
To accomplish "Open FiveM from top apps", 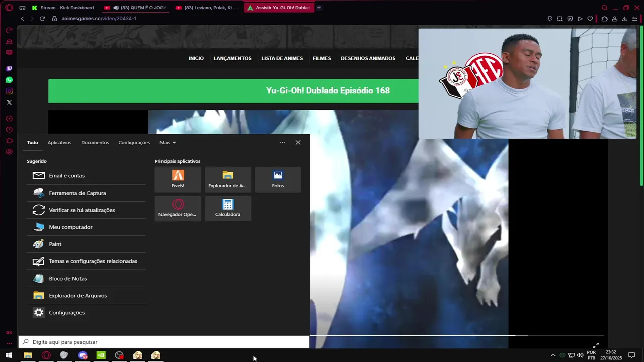I will coord(178,179).
